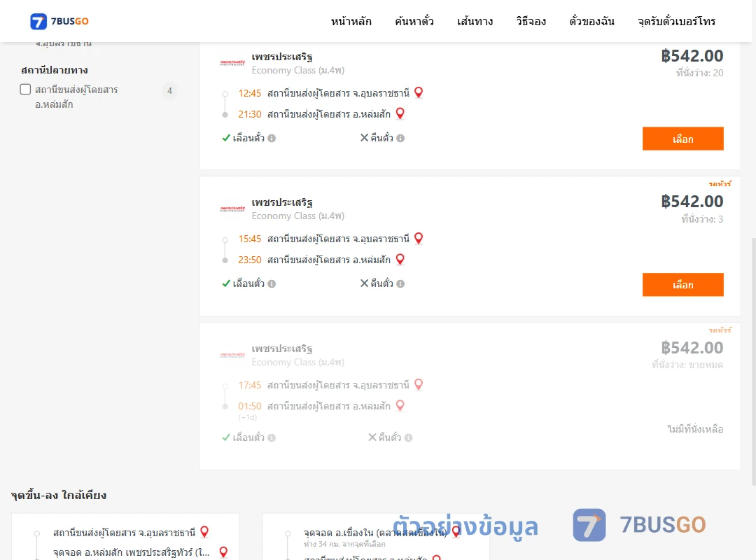Click the page vertical scrollbar
This screenshot has width=756, height=560.
(754, 362)
